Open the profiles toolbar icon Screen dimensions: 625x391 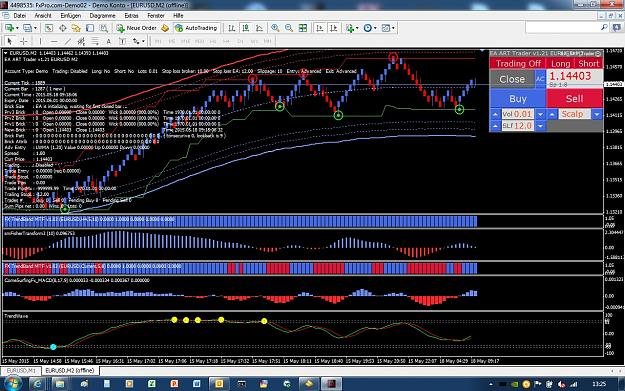click(27, 28)
